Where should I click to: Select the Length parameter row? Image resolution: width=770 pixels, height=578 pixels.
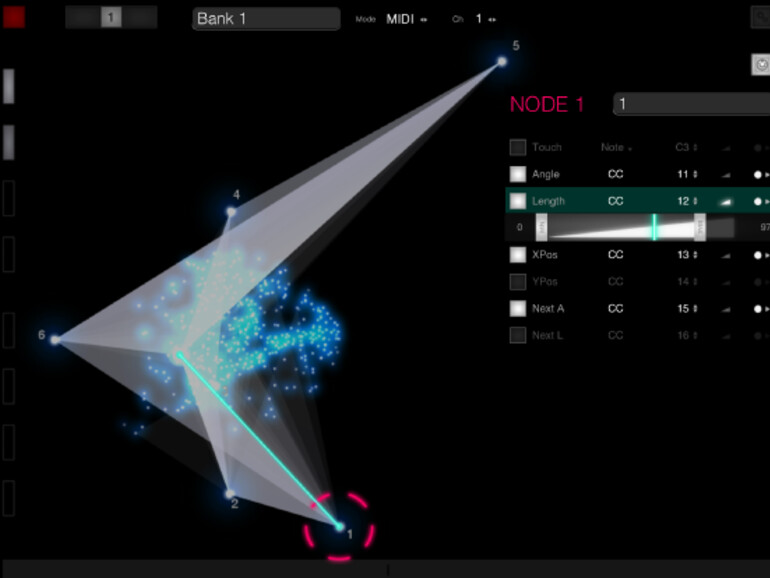637,201
